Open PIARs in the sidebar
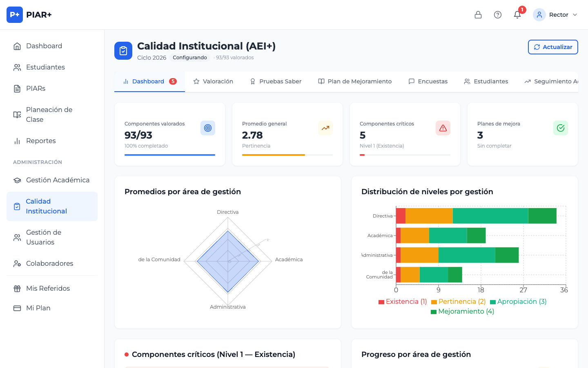The height and width of the screenshot is (368, 588). click(52, 88)
